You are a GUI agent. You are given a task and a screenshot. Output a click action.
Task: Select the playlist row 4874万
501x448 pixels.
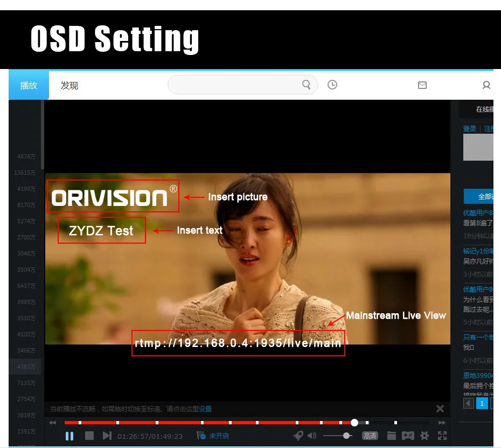pyautogui.click(x=26, y=156)
